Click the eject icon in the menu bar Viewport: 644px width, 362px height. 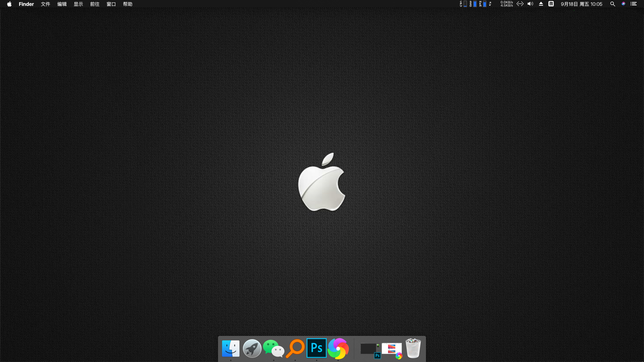click(541, 4)
